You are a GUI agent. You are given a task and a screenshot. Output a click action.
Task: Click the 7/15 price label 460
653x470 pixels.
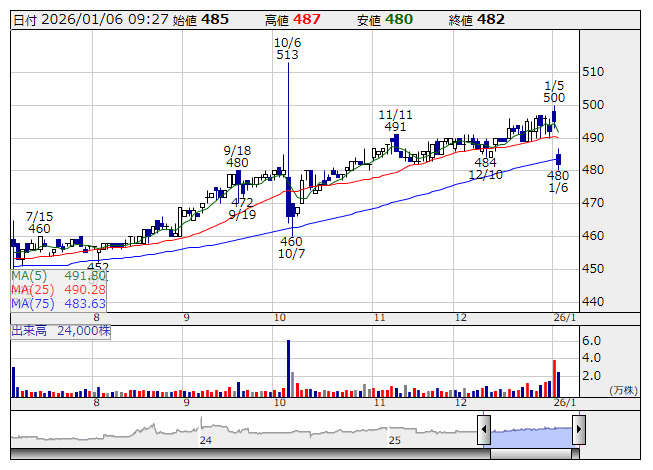pyautogui.click(x=38, y=228)
